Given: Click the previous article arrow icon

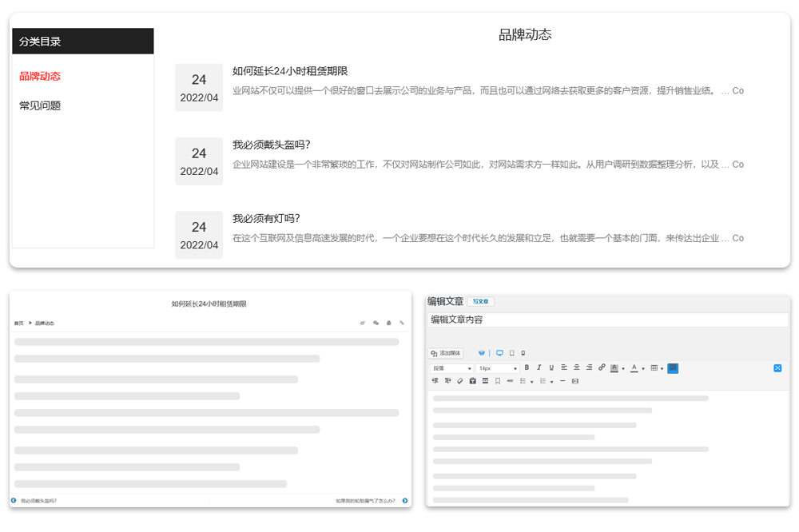Looking at the screenshot, I should (14, 501).
